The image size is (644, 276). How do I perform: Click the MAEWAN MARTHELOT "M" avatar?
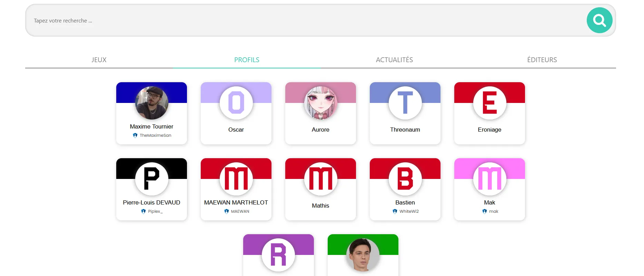click(x=236, y=179)
